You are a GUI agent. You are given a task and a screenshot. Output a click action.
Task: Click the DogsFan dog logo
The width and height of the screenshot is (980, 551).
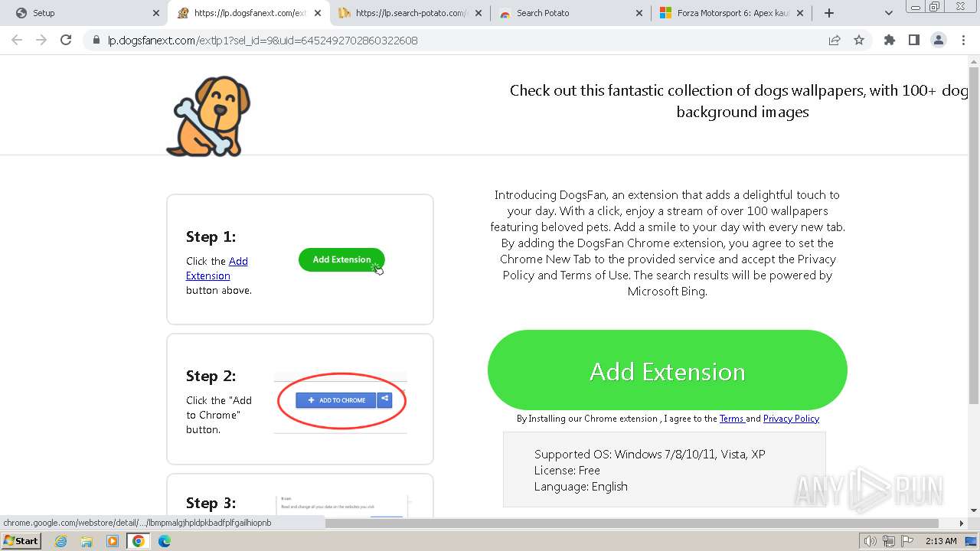coord(208,116)
